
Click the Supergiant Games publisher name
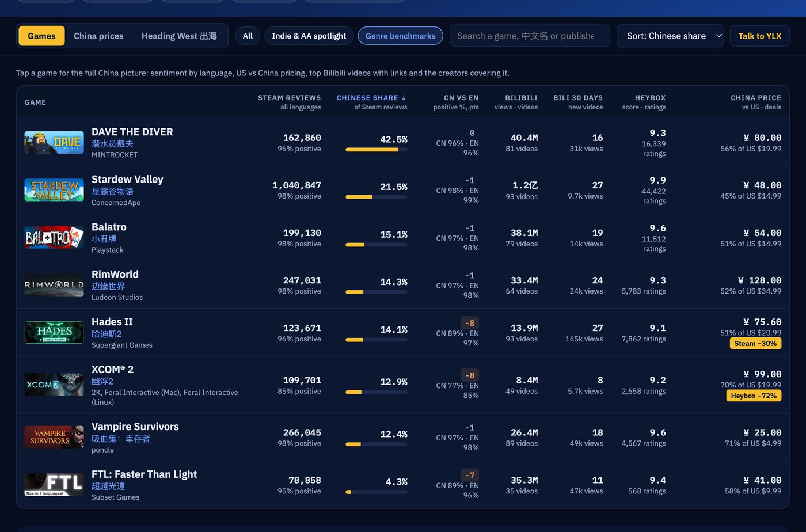pyautogui.click(x=122, y=345)
